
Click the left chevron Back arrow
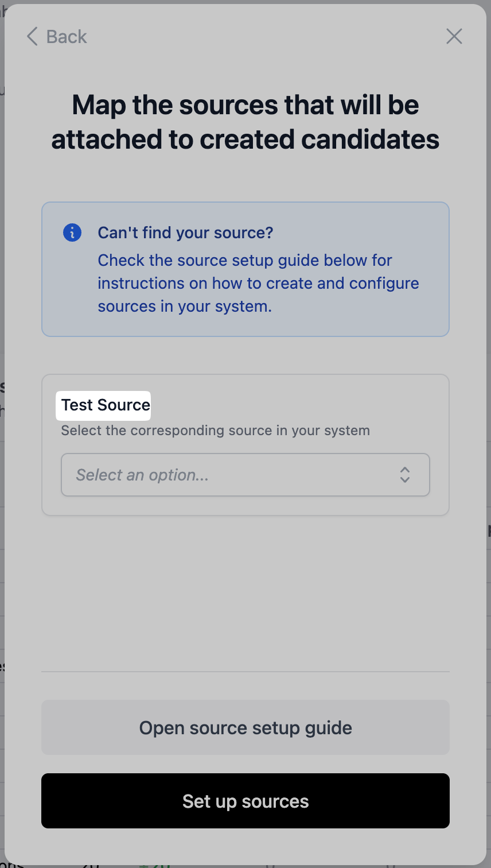point(32,37)
